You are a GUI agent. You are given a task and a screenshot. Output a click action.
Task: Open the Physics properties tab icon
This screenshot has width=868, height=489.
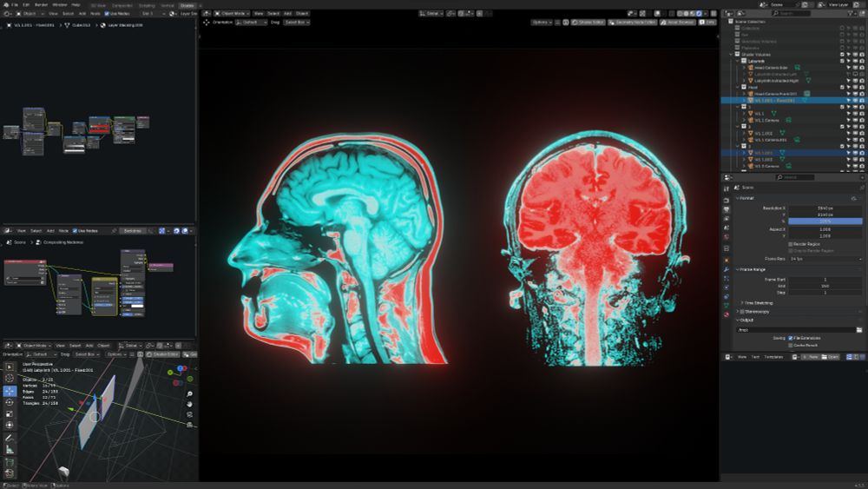727,287
